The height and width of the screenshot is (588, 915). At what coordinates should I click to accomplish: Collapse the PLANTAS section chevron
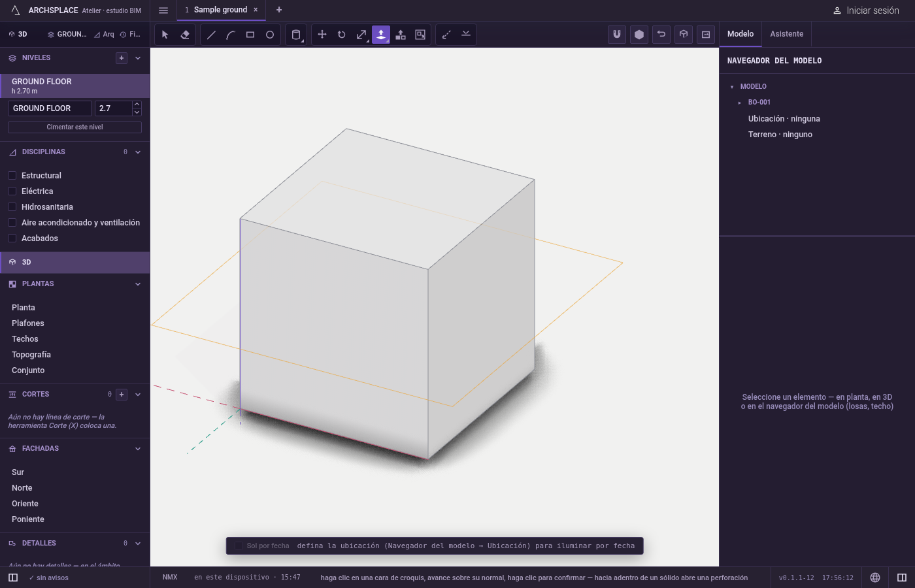(138, 284)
